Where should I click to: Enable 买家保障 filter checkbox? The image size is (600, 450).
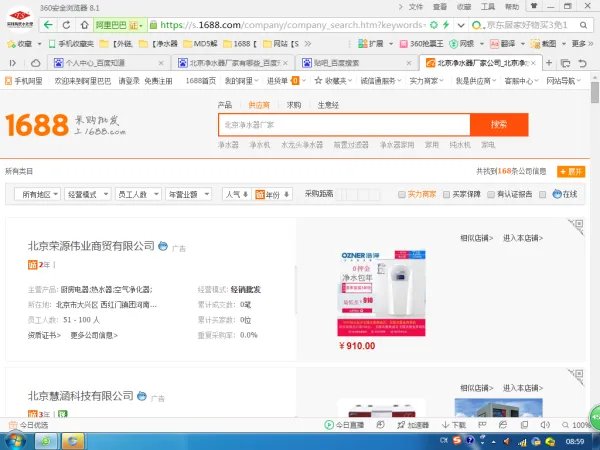446,195
